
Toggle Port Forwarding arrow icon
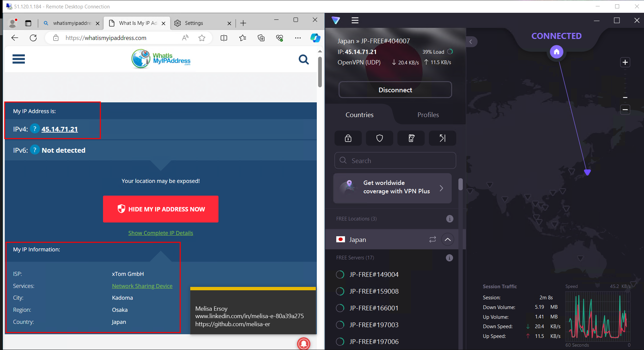click(x=442, y=138)
